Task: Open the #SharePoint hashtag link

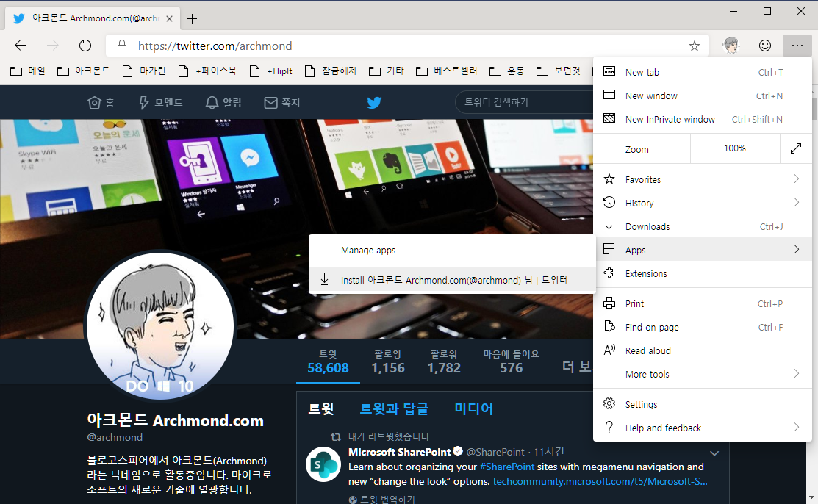Action: click(x=507, y=467)
